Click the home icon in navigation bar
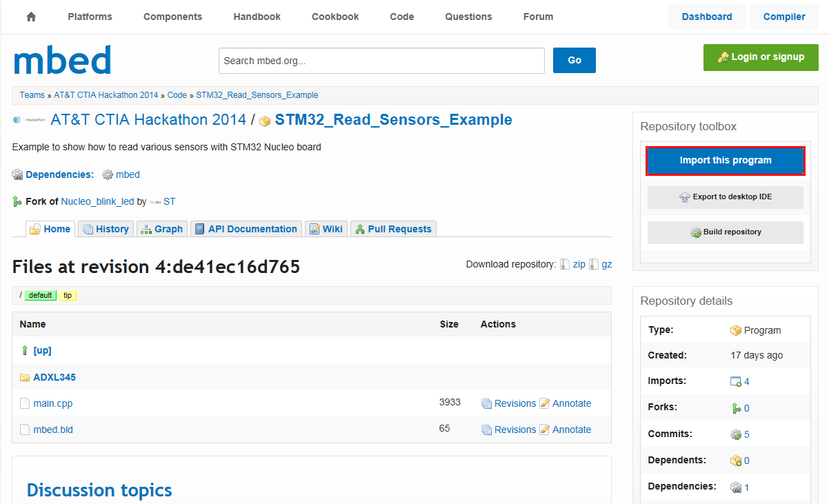This screenshot has width=829, height=504. [31, 17]
